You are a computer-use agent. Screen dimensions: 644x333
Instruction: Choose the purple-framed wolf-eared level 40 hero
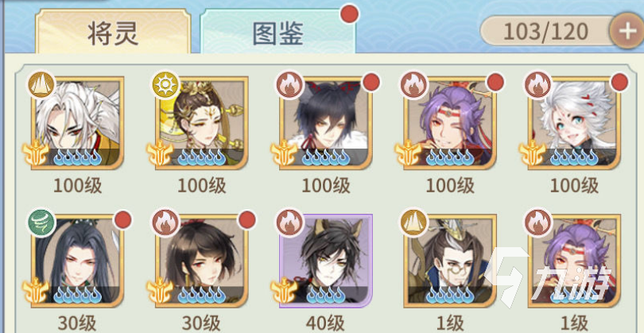326,261
